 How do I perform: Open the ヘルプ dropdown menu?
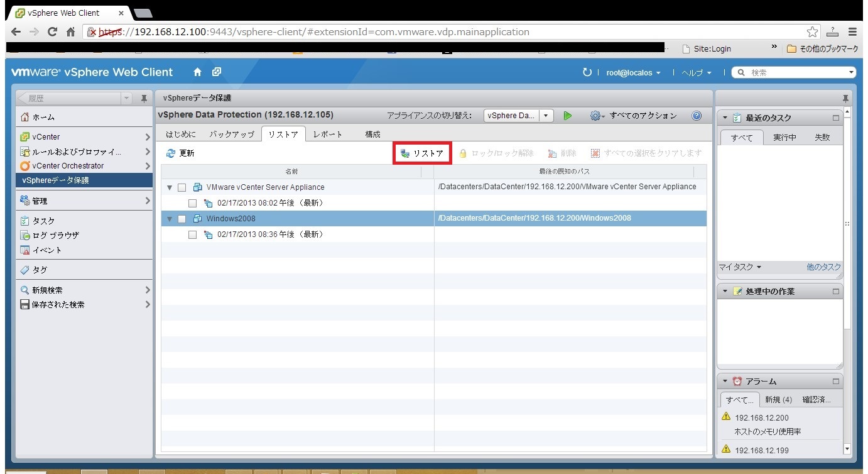697,73
